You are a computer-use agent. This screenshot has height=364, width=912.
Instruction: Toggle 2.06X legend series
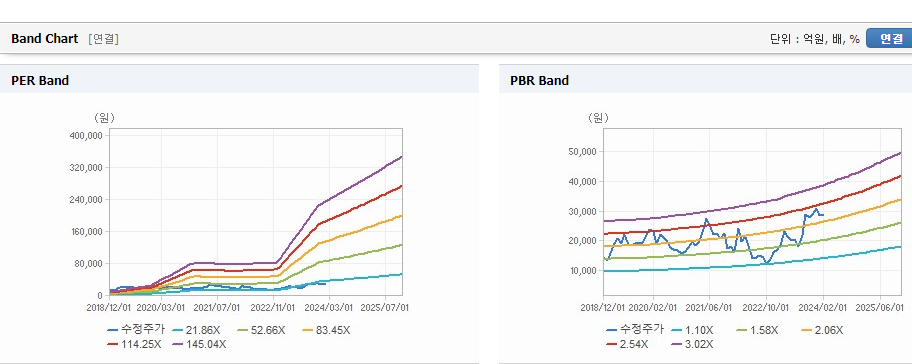point(822,330)
